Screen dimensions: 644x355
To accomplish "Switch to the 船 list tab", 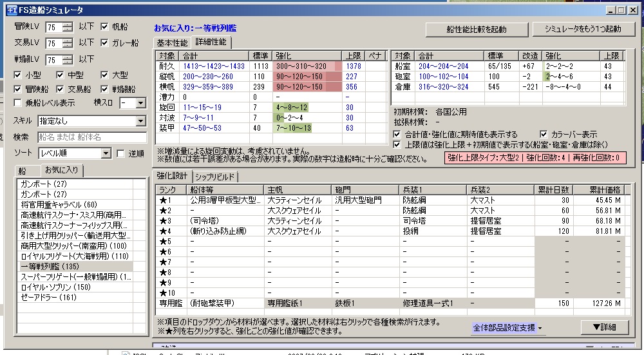I will click(x=22, y=171).
